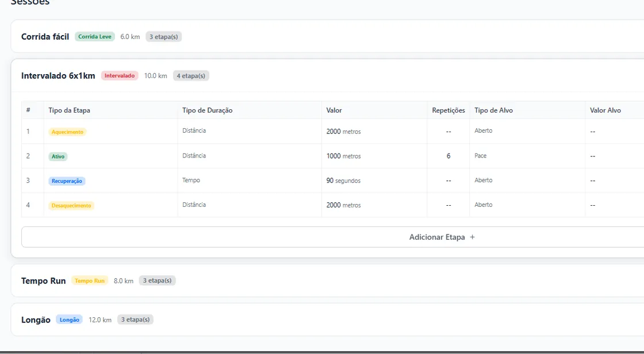Screen dimensions: 644x354
Task: Click the 90 segundos value
Action: [x=343, y=180]
